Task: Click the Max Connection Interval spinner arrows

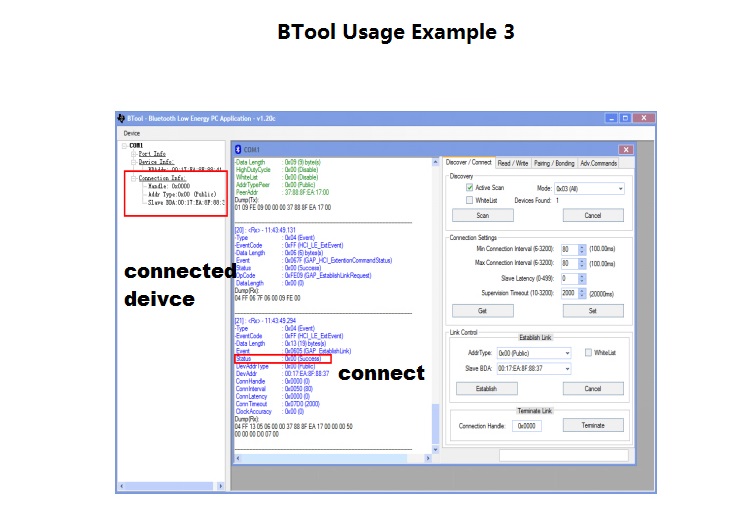Action: click(x=582, y=263)
